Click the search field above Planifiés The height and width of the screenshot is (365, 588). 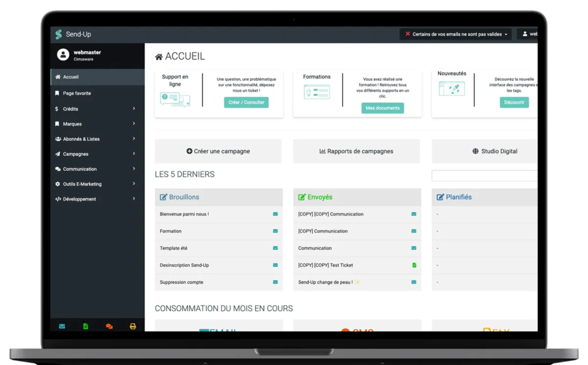(x=485, y=175)
